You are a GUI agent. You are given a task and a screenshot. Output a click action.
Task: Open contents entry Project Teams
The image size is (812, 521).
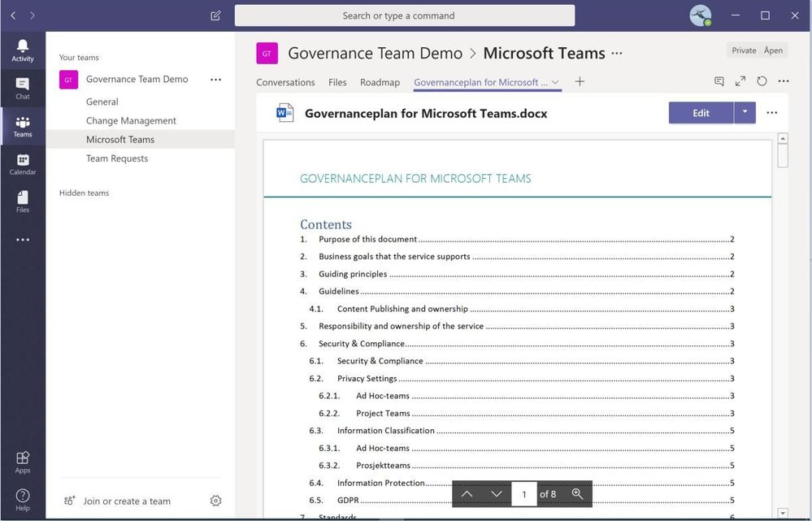coord(527,413)
